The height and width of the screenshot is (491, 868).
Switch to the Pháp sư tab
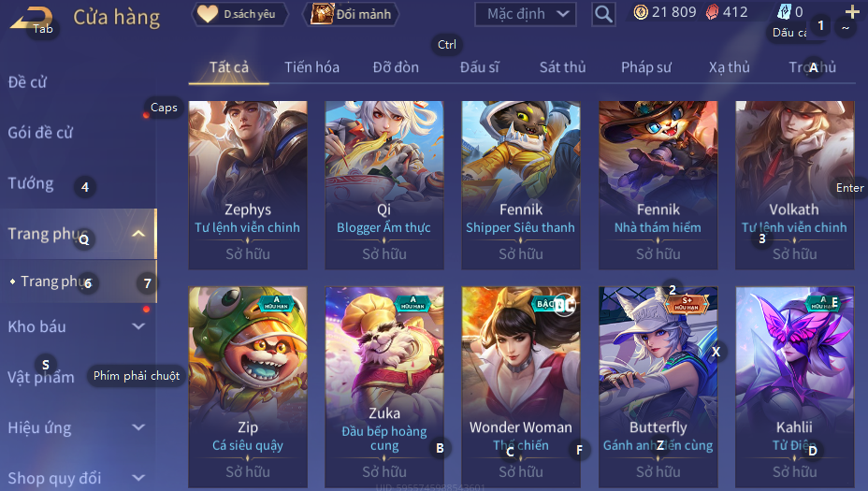pyautogui.click(x=646, y=67)
